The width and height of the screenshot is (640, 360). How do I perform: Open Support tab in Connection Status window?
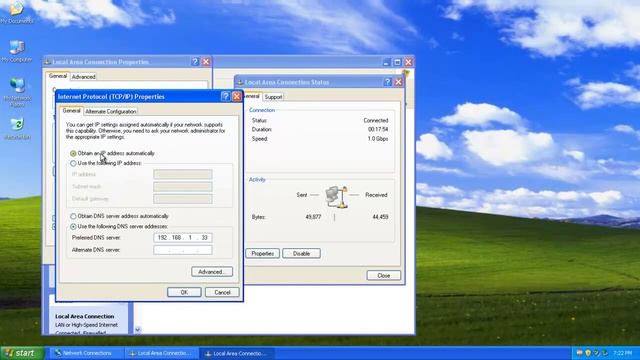point(273,97)
